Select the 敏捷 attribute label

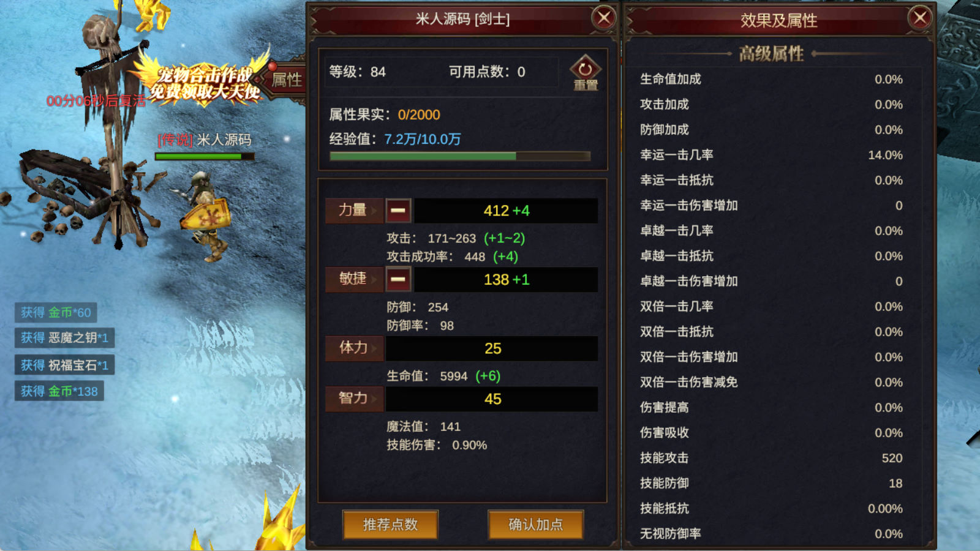(x=353, y=279)
